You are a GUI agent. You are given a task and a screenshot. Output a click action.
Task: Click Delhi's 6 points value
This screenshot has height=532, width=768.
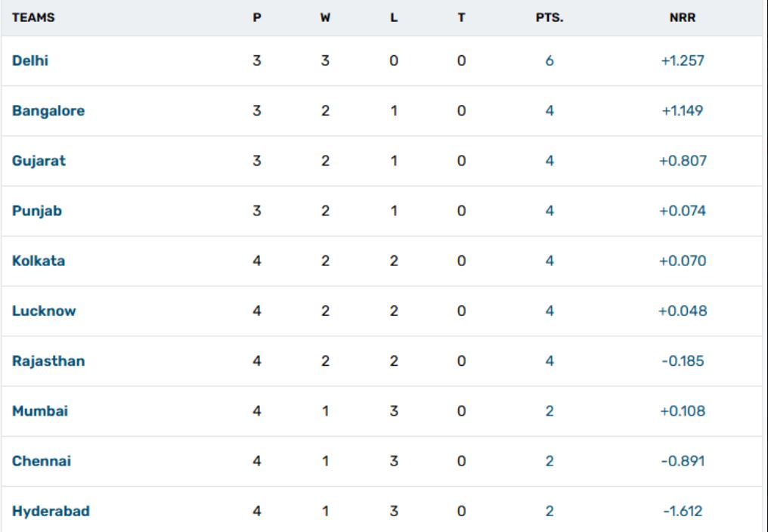(550, 61)
